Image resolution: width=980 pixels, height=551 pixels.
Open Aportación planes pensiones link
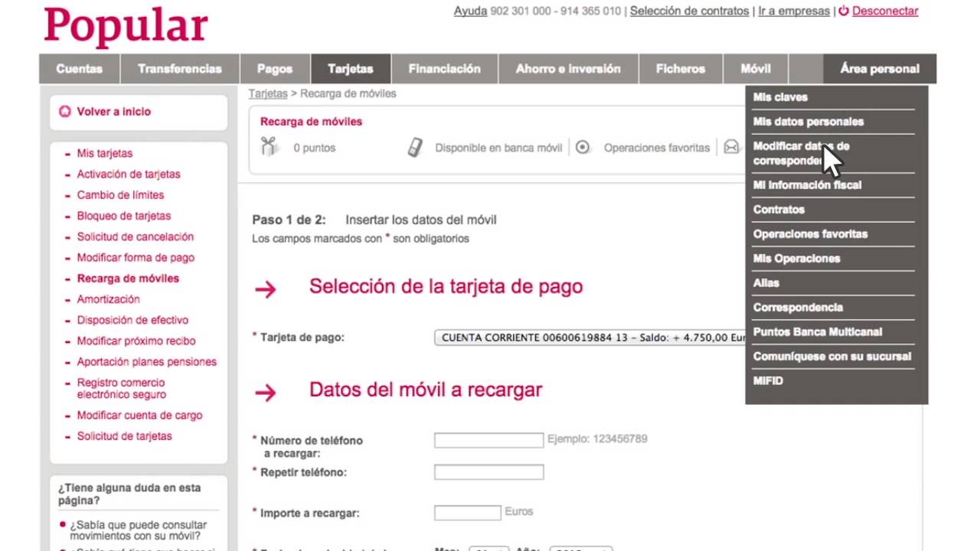coord(147,362)
